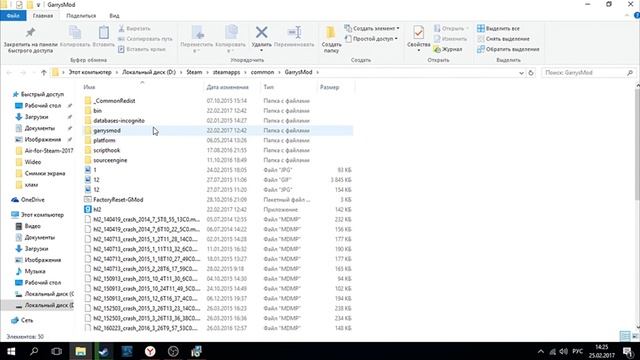Click the search magnifier icon
The height and width of the screenshot is (360, 640).
coord(630,73)
